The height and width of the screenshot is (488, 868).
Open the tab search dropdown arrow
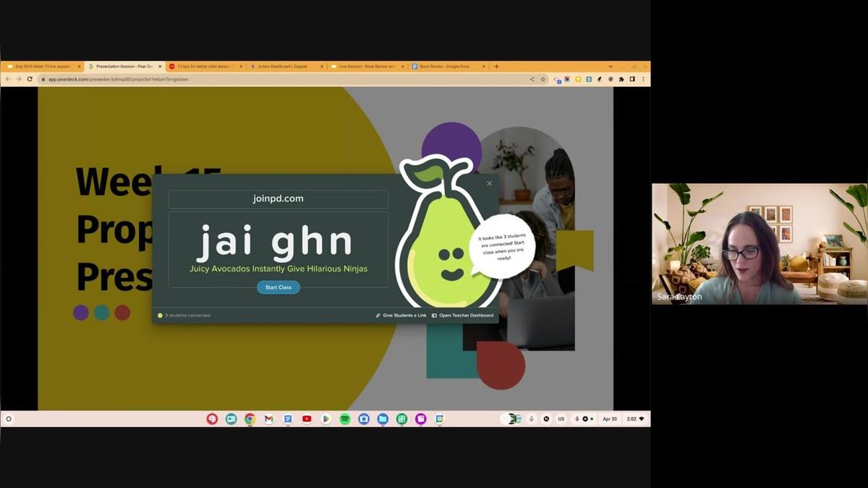[610, 67]
